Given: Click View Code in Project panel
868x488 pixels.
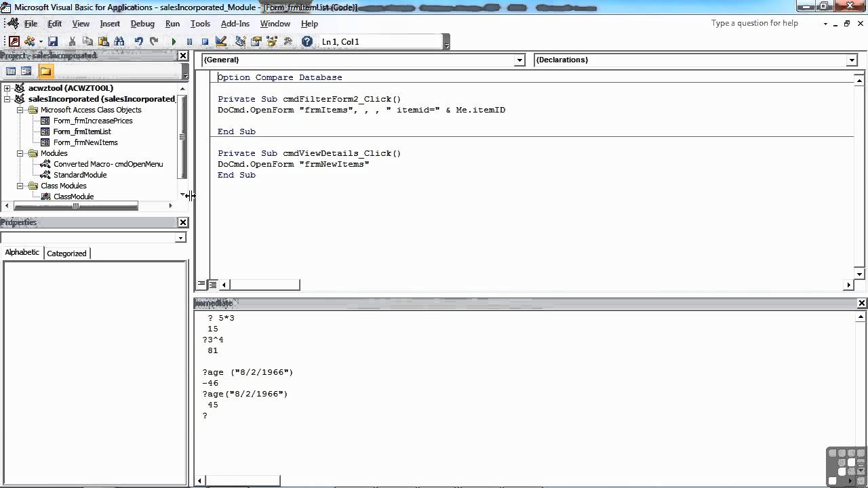Looking at the screenshot, I should point(11,71).
